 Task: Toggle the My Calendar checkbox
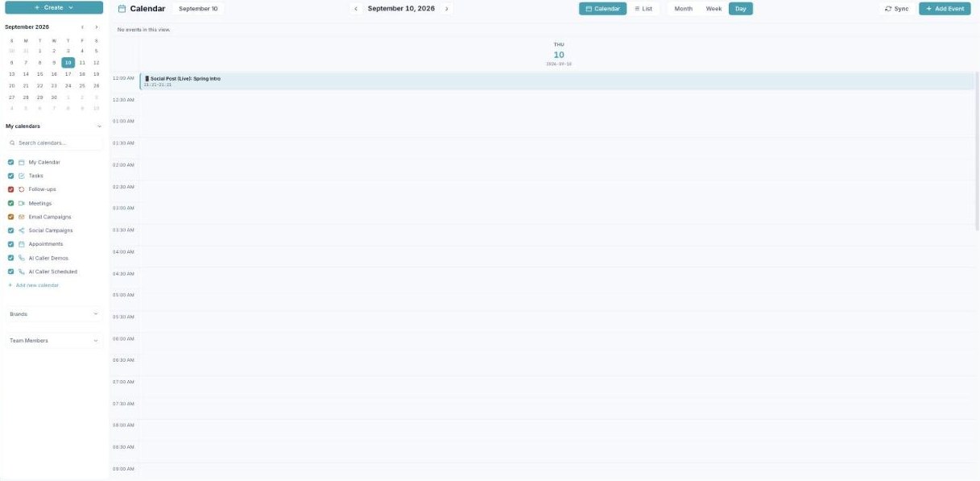coord(11,162)
